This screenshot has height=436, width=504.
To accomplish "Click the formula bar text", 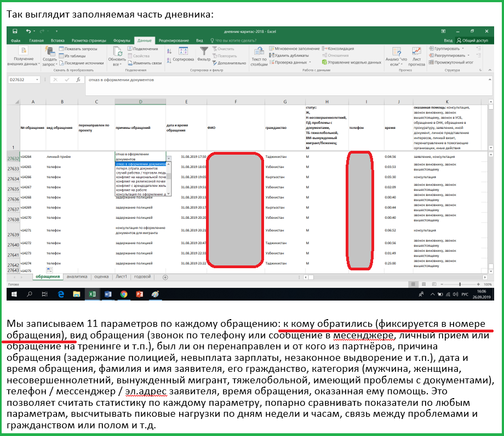I will coord(121,80).
